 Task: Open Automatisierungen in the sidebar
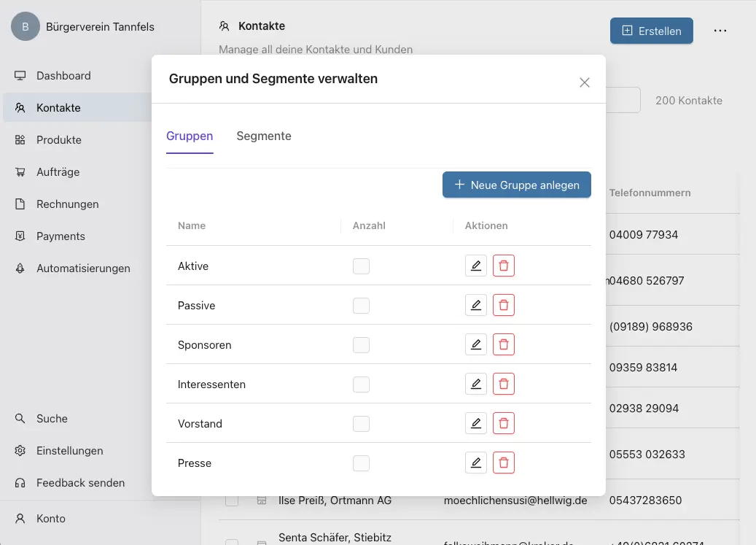[x=83, y=268]
